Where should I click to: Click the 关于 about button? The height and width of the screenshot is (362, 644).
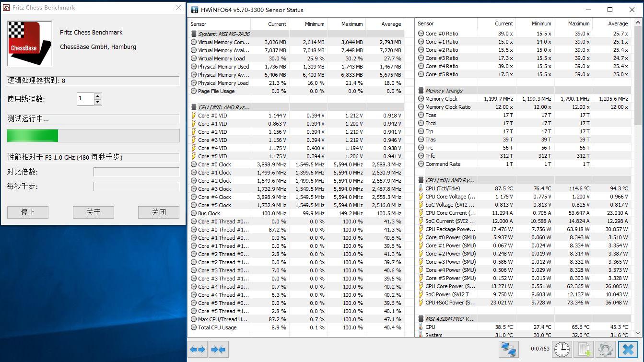click(93, 212)
